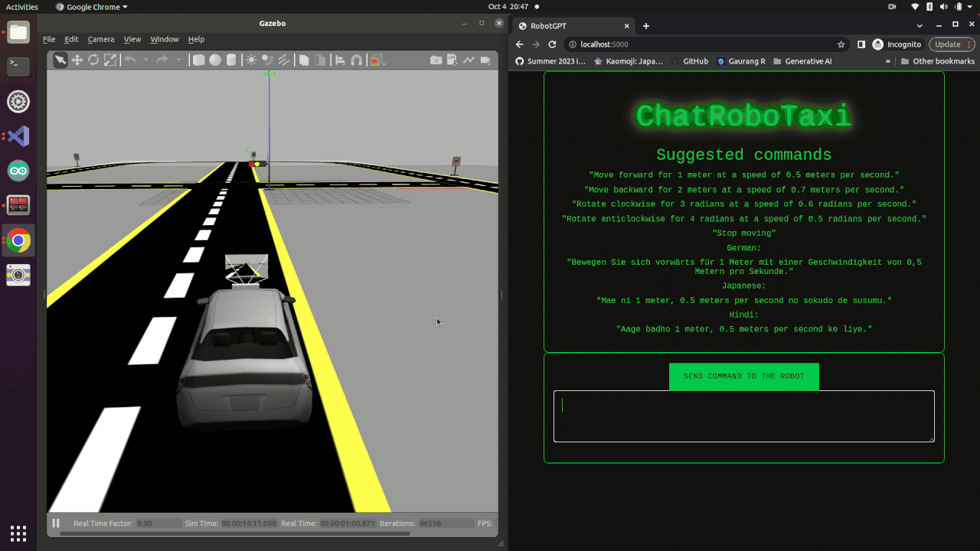Add a directional light in Gazebo
Screen dimensions: 980x551
point(283,60)
